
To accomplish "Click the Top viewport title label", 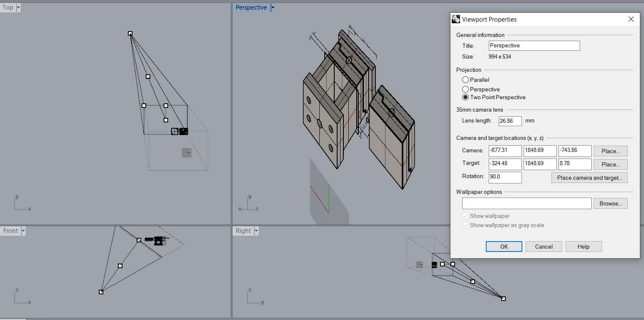I will point(8,7).
